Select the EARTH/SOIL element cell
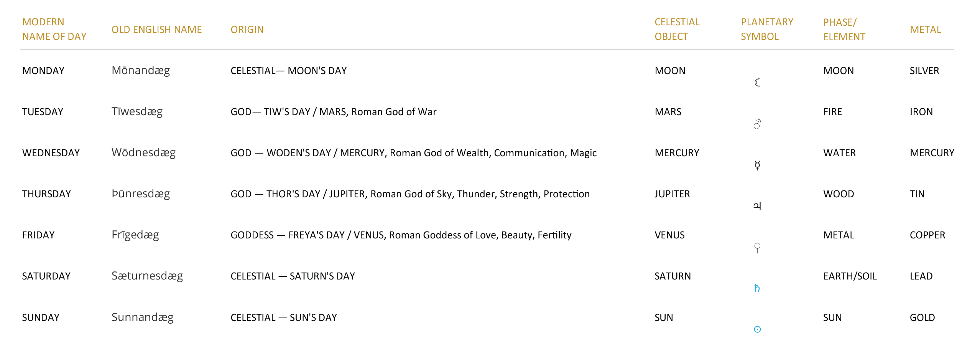Viewport: 980px width, 349px height. [x=850, y=276]
